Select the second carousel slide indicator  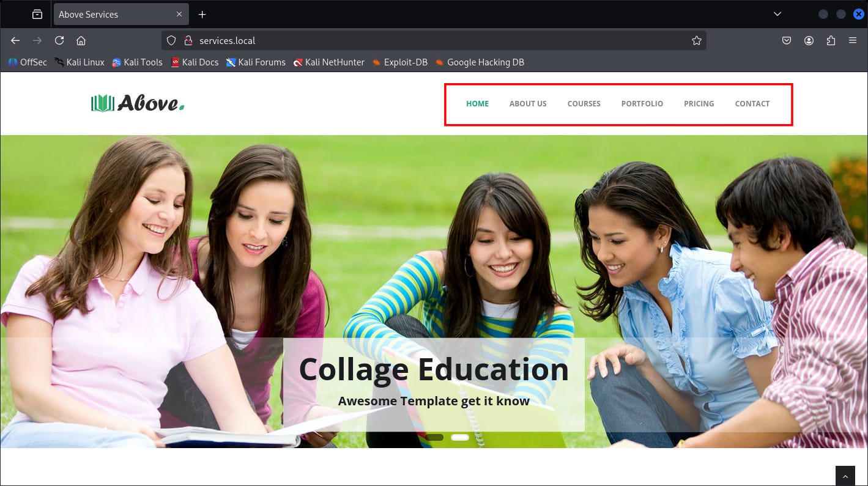(459, 437)
